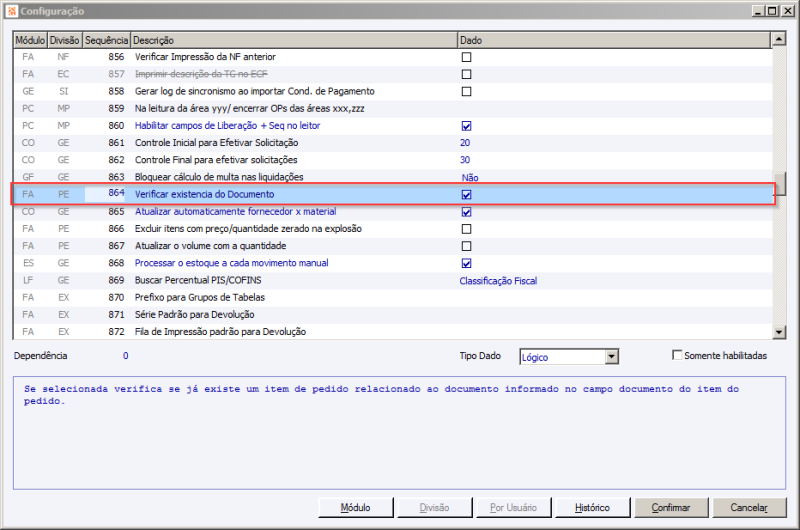This screenshot has width=800, height=530.
Task: Uncheck 'Atualizar automaticamente fornecedor x material' checkbox
Action: [466, 212]
